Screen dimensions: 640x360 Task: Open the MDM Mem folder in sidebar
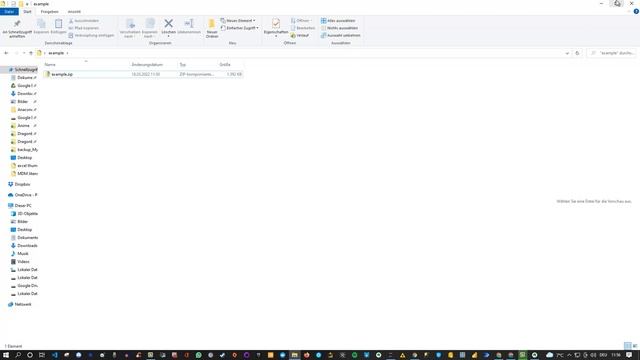point(24,173)
